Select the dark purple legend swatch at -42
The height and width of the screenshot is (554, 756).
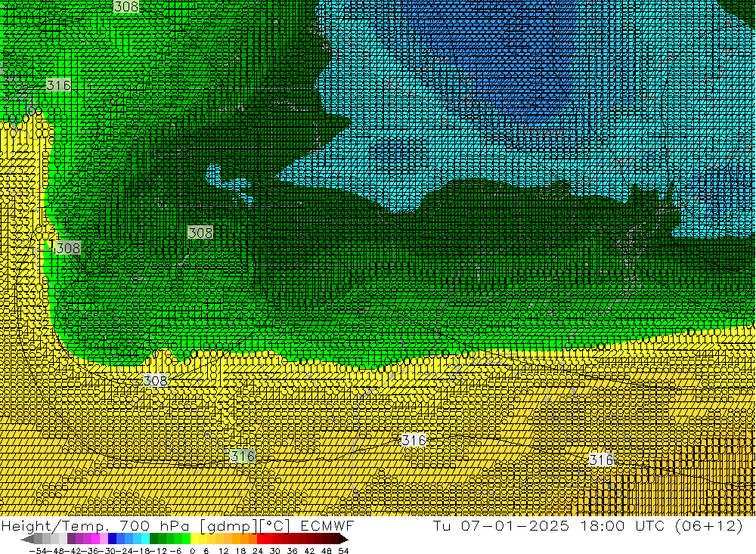pos(71,539)
